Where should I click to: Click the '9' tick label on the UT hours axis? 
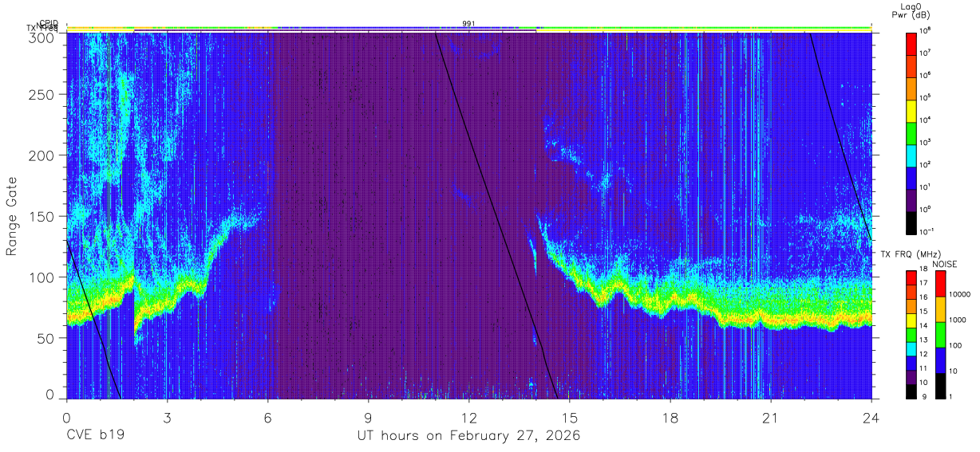pyautogui.click(x=368, y=418)
